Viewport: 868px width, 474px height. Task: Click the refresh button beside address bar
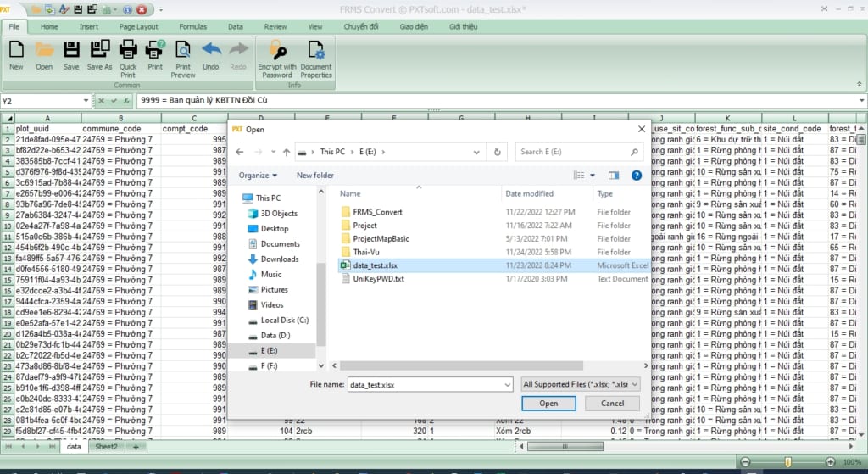pos(499,152)
